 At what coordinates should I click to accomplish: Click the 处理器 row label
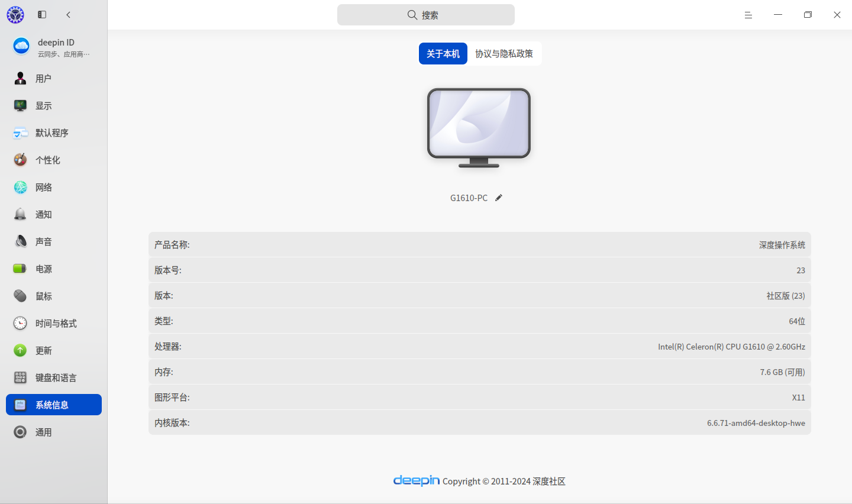(x=168, y=347)
